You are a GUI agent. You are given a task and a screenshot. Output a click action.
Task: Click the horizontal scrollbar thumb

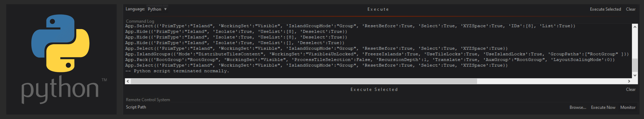(x=304, y=81)
